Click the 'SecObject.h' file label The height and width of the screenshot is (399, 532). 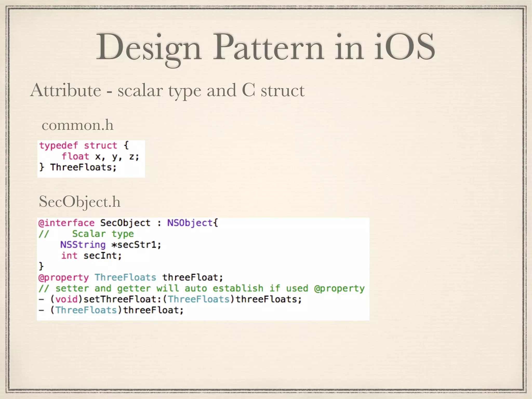coord(80,202)
